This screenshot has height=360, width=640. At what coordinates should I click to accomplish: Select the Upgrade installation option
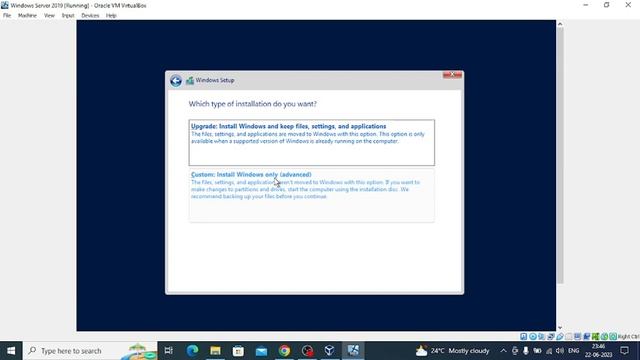point(312,142)
